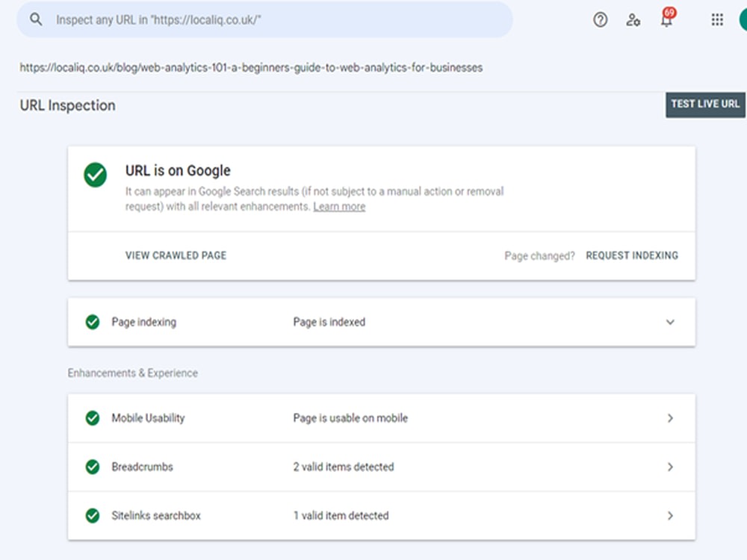The image size is (747, 560).
Task: Click the search magnifier icon
Action: coord(36,19)
